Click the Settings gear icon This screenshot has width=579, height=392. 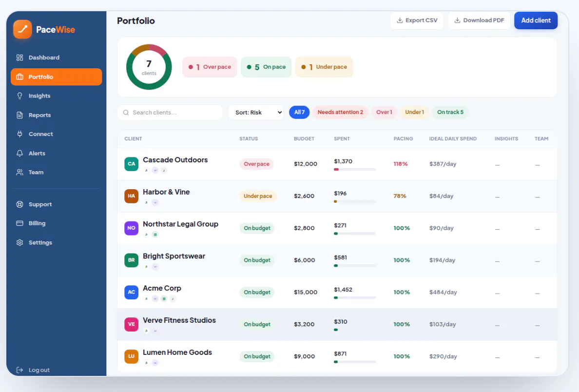20,242
